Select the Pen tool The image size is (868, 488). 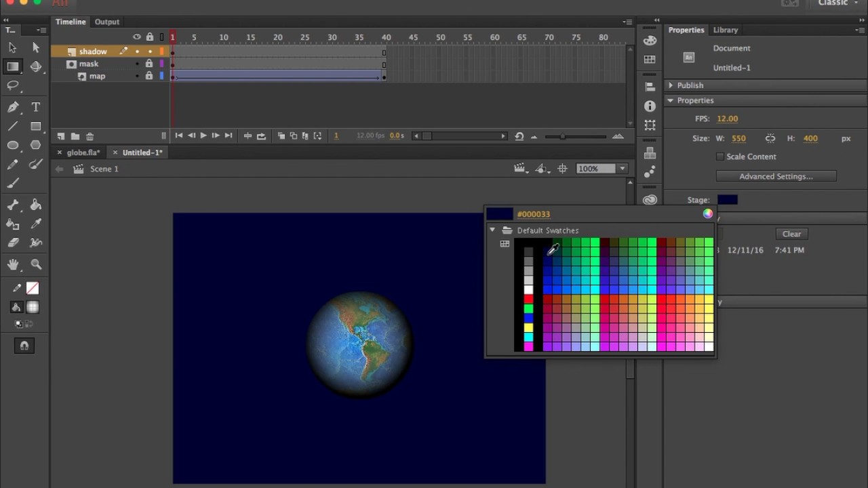click(12, 107)
